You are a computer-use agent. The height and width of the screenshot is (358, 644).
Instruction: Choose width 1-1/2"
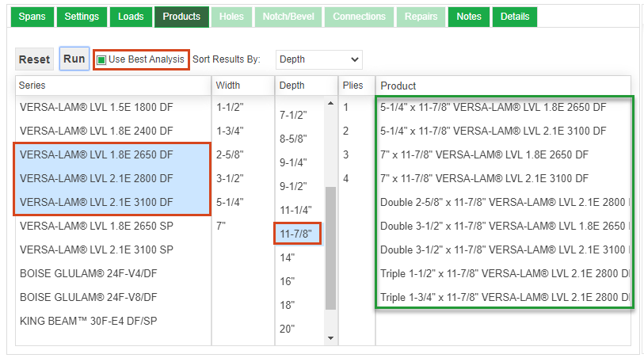pos(242,107)
